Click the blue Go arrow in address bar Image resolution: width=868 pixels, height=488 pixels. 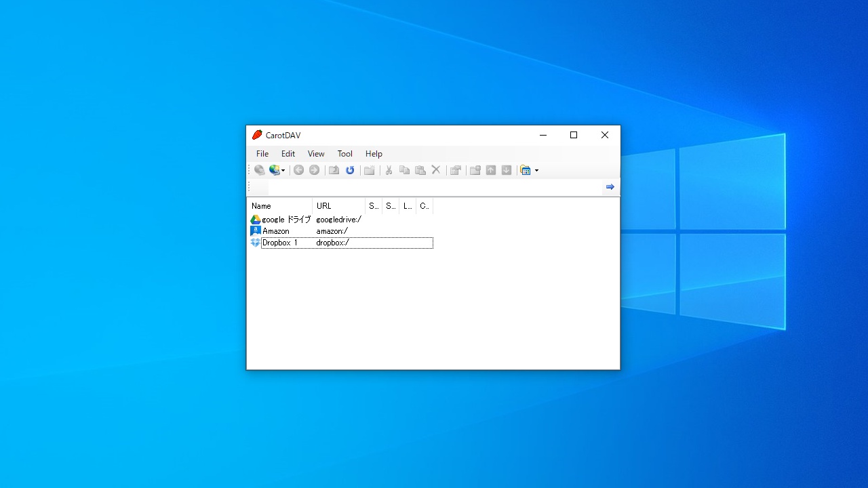pyautogui.click(x=610, y=187)
